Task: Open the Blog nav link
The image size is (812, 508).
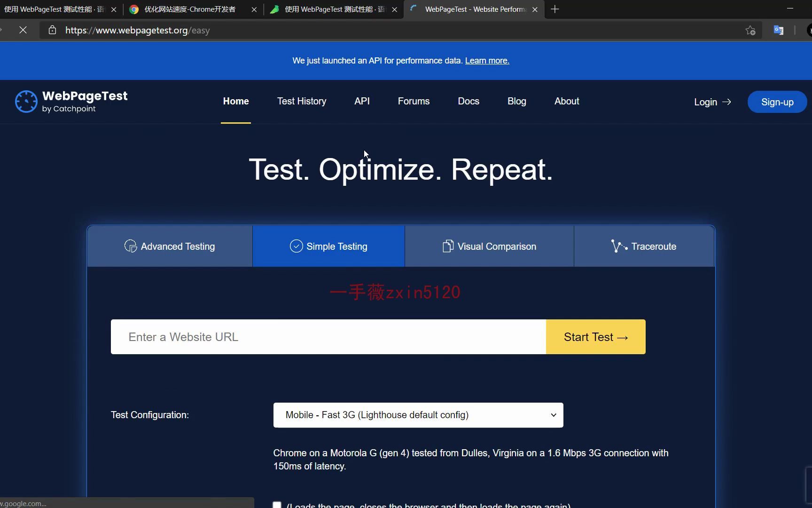Action: pos(517,102)
